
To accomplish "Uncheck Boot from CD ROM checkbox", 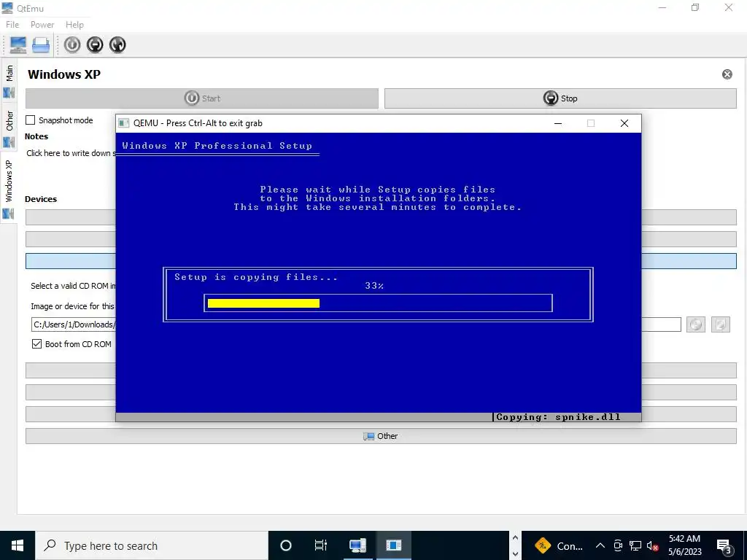I will click(x=36, y=344).
